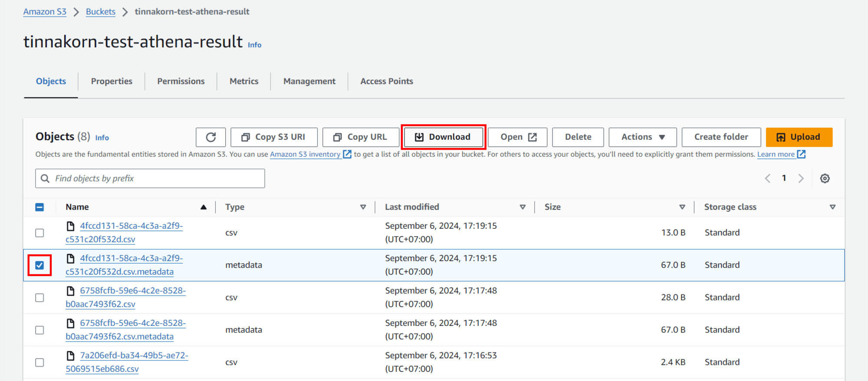The height and width of the screenshot is (381, 868).
Task: Follow the Buckets breadcrumb link
Action: (x=101, y=12)
